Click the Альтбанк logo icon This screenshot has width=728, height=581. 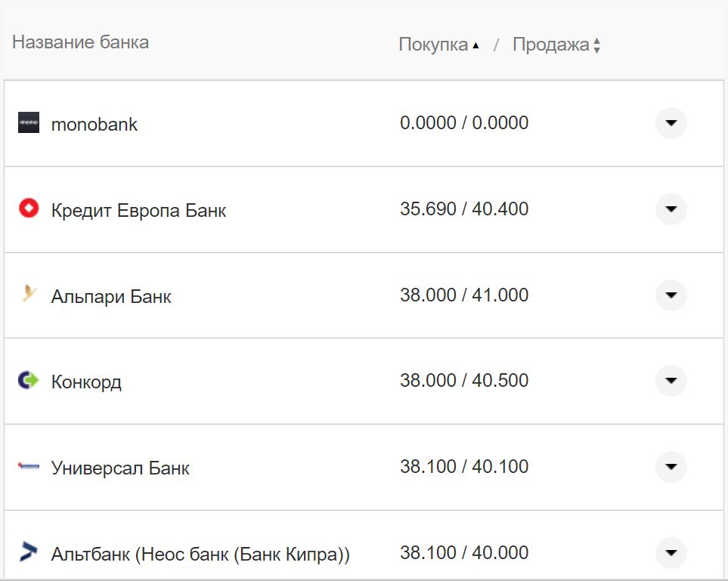point(29,552)
